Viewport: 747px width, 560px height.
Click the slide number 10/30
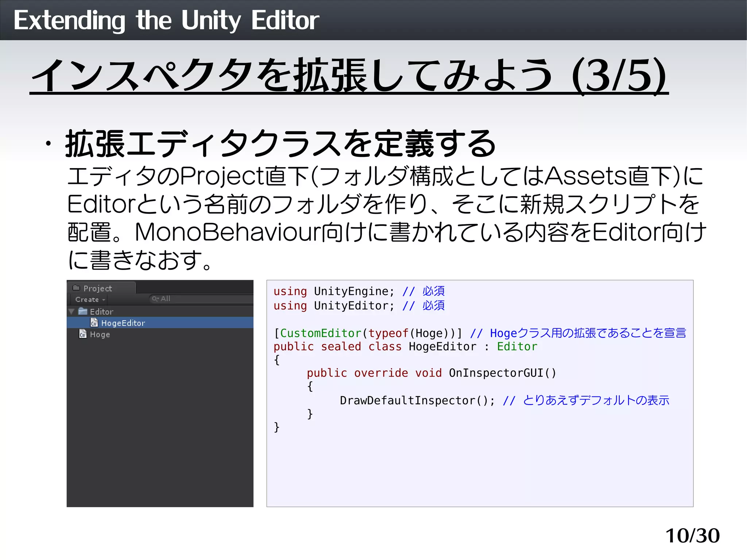pos(693,536)
